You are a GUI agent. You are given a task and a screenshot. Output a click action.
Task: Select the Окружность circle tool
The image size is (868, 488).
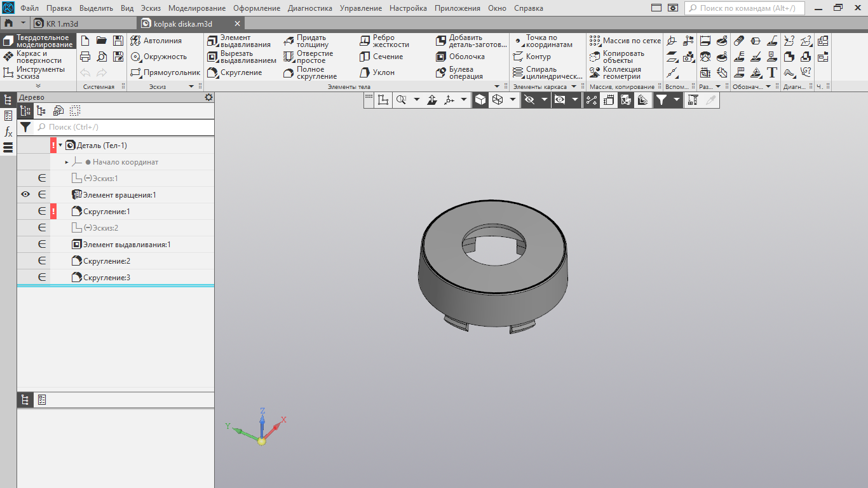158,57
